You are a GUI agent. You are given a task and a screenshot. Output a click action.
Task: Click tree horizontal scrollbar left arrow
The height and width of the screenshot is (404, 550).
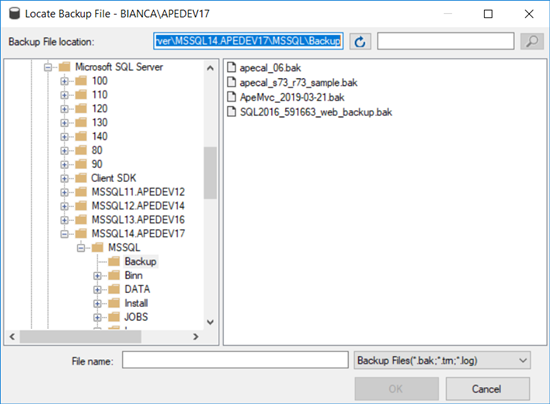coord(12,337)
